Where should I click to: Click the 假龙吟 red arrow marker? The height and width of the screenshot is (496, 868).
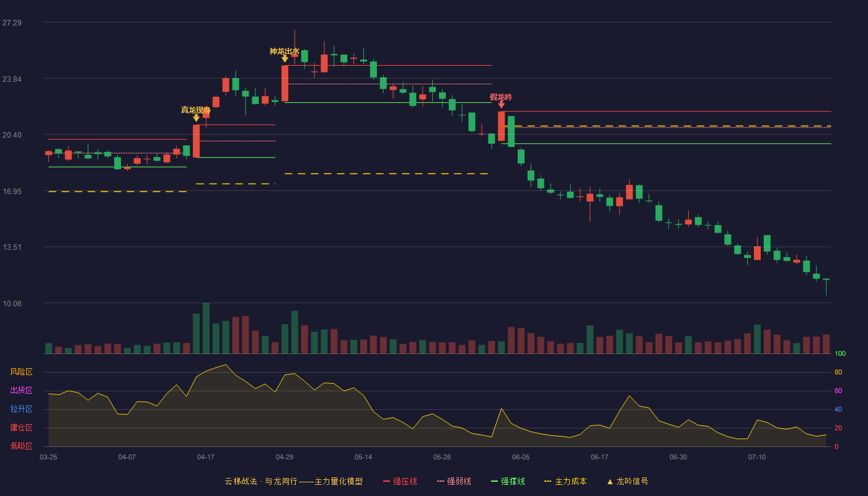tap(501, 105)
